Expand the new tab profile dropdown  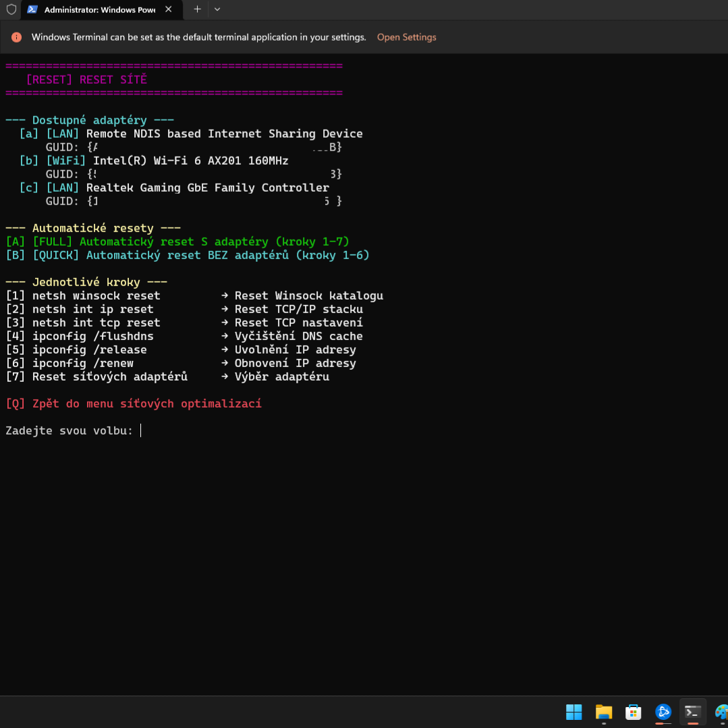pos(217,9)
